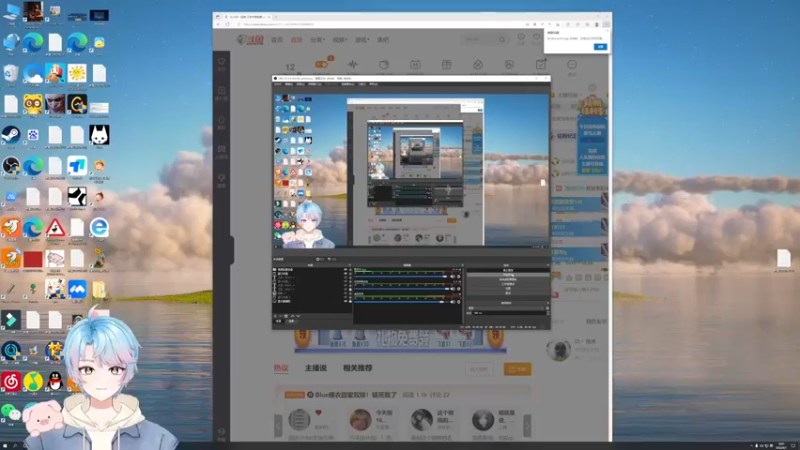
Task: Click the watch history clock icon in Huya header
Action: tap(521, 37)
